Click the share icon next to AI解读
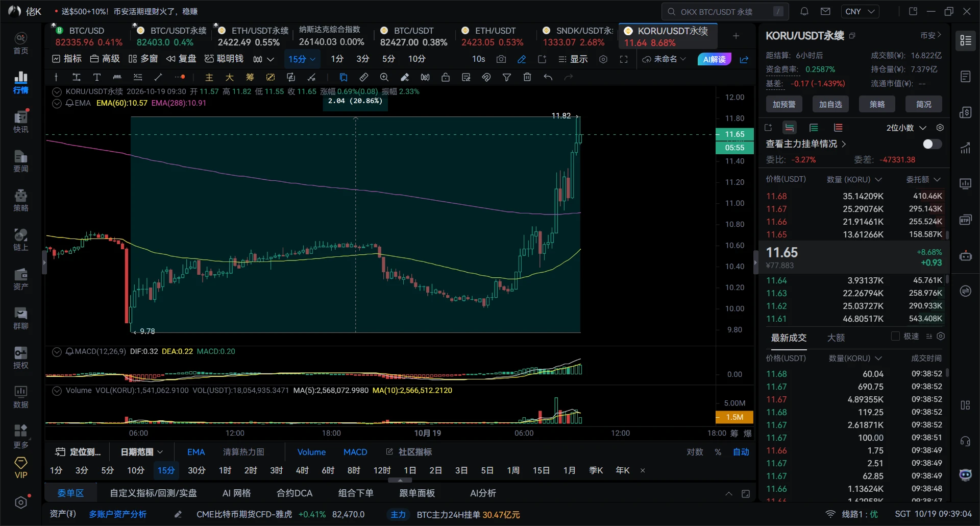The height and width of the screenshot is (526, 980). pyautogui.click(x=744, y=59)
